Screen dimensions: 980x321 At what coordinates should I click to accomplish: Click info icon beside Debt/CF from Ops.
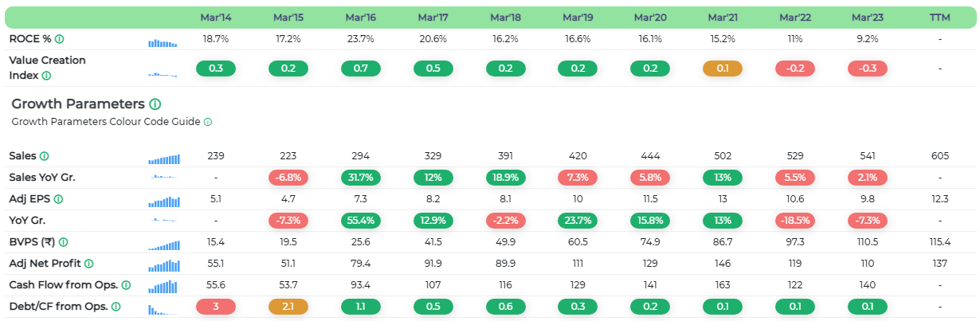coord(116,307)
